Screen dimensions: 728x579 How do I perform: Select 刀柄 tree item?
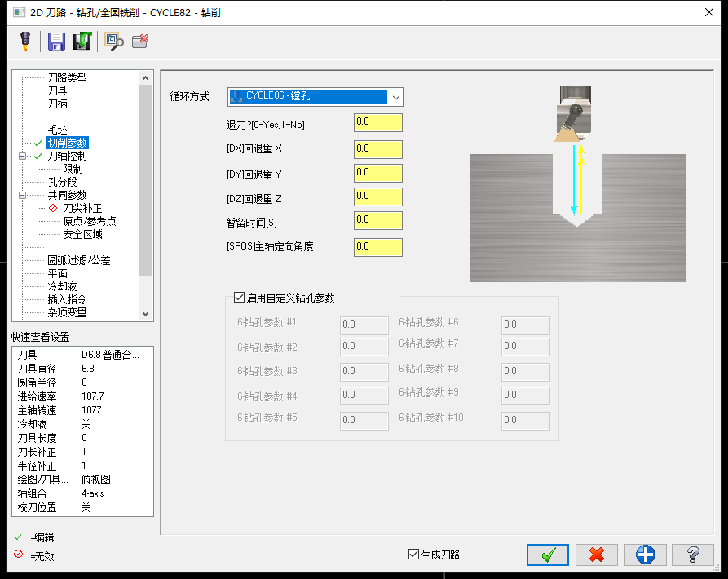tap(58, 104)
